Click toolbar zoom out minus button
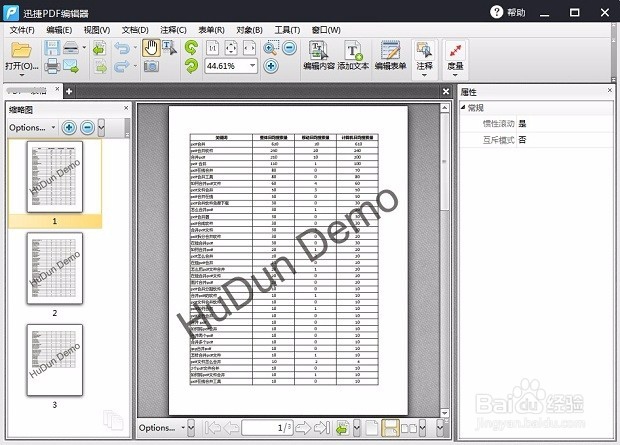The image size is (620, 445). (289, 48)
